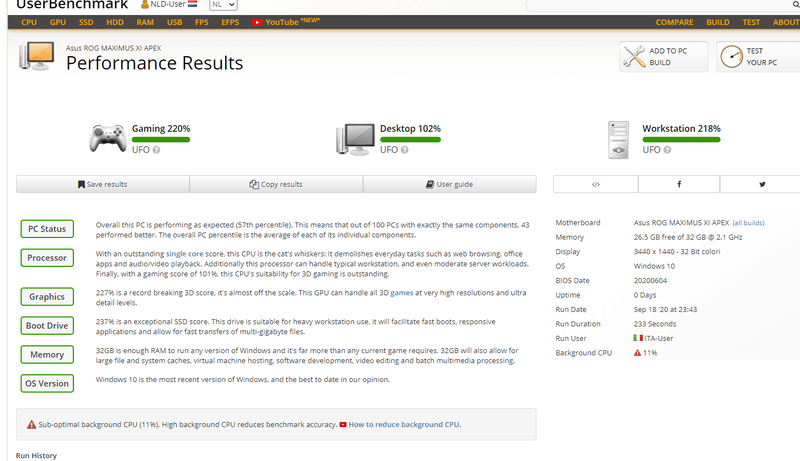Open the CPU menu item
Screen dimensions: 800x461
29,22
